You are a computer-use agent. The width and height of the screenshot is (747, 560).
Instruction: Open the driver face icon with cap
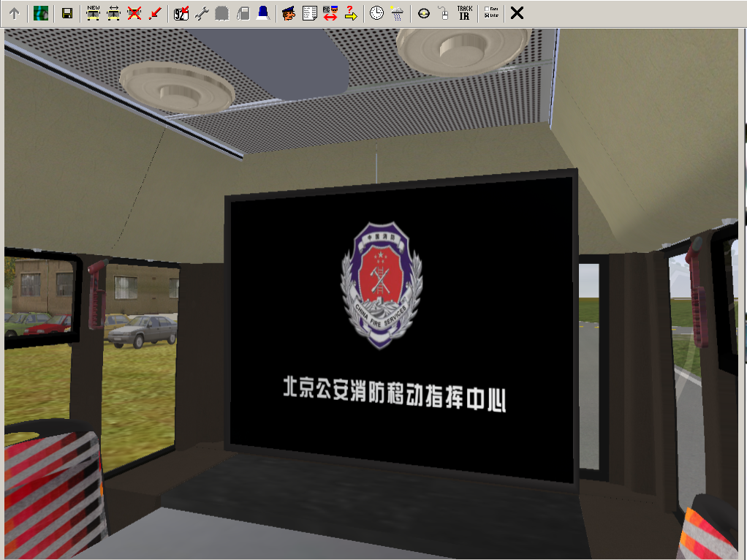289,13
